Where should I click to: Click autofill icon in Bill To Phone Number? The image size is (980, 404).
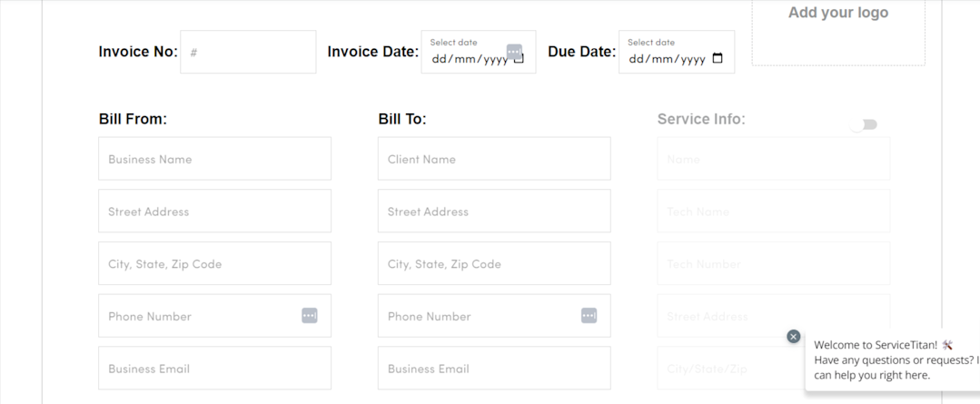point(589,316)
